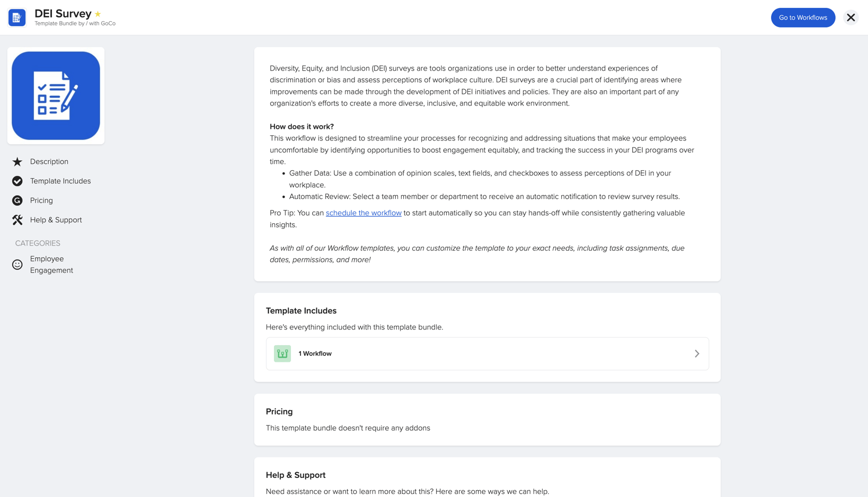This screenshot has height=497, width=868.
Task: Jump to the Help & Support section
Action: coord(56,220)
